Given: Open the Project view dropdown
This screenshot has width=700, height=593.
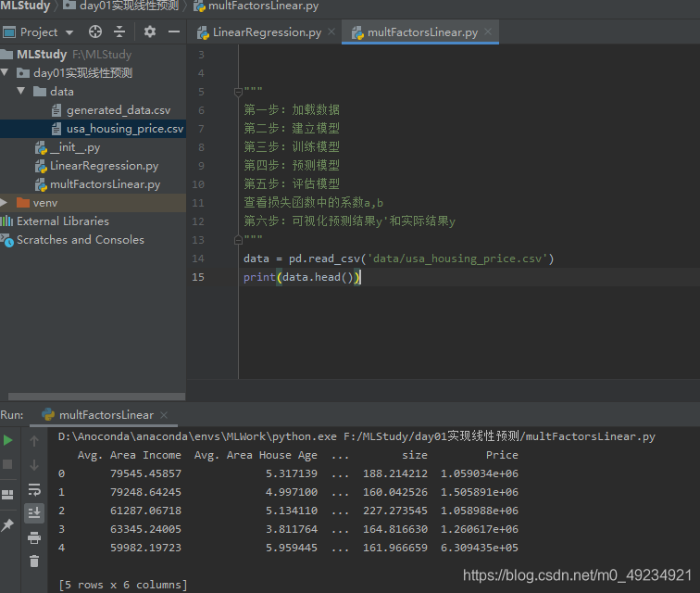Looking at the screenshot, I should click(69, 32).
